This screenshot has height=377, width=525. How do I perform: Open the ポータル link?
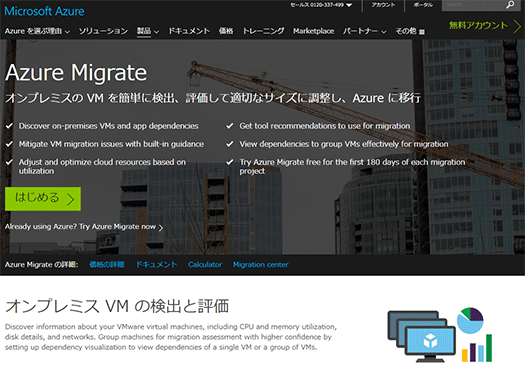point(423,5)
